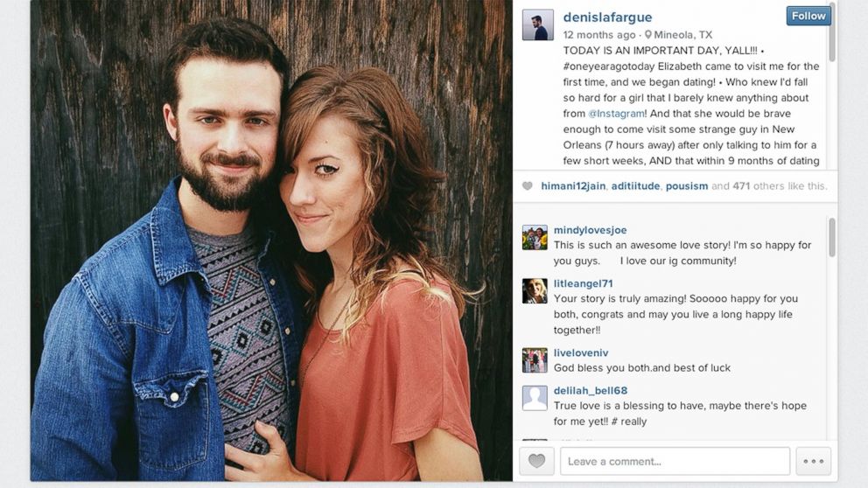The image size is (868, 488).
Task: Open delilah_bell68's default avatar
Action: coord(535,398)
